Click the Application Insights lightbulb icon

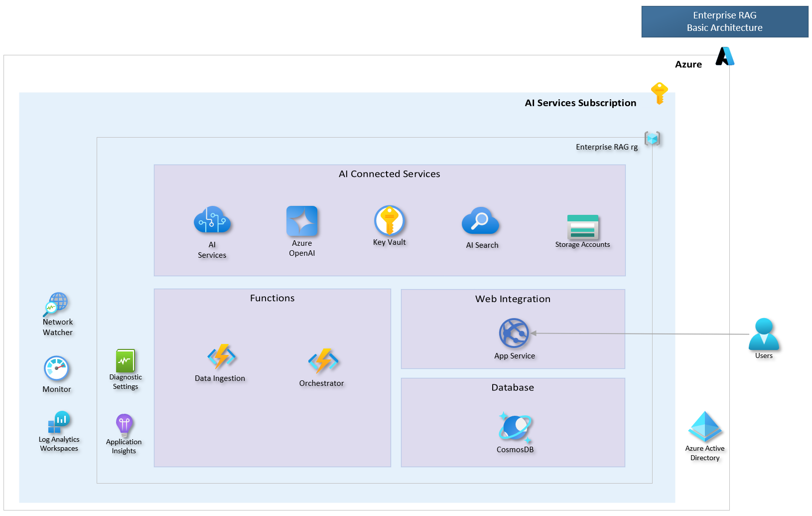[124, 425]
